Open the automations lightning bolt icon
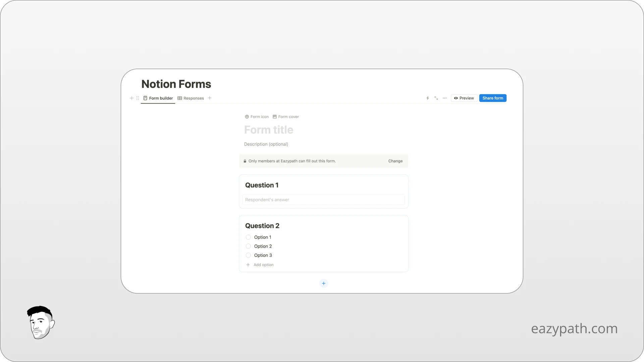644x362 pixels. click(x=427, y=98)
